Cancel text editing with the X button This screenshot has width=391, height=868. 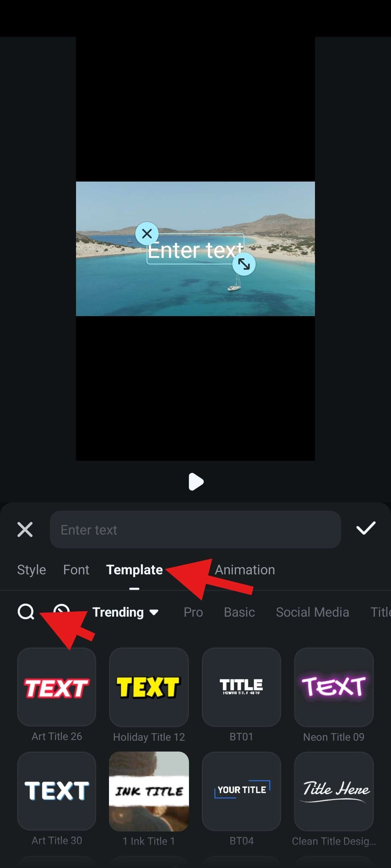pyautogui.click(x=25, y=529)
